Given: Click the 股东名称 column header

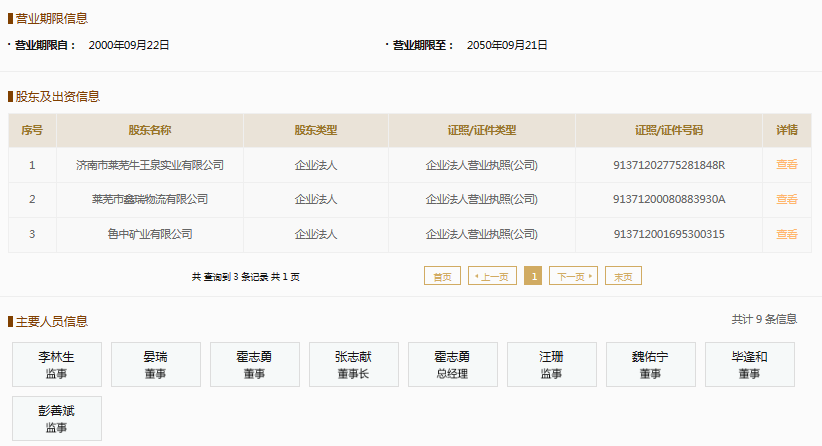Looking at the screenshot, I should (149, 130).
